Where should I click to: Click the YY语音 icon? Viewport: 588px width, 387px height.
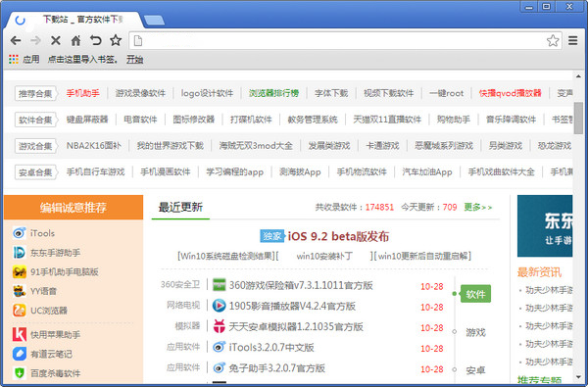(20, 291)
